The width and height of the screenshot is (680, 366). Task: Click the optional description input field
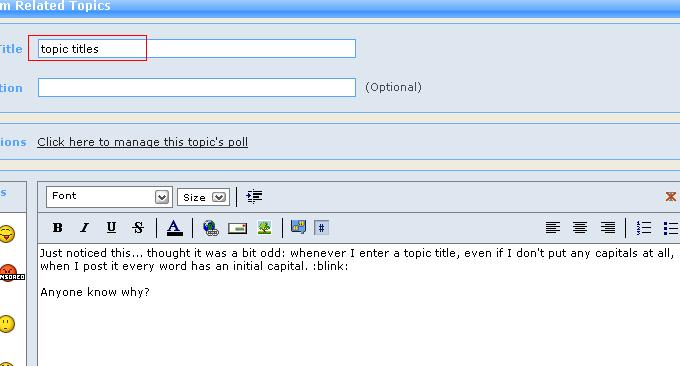pos(197,88)
